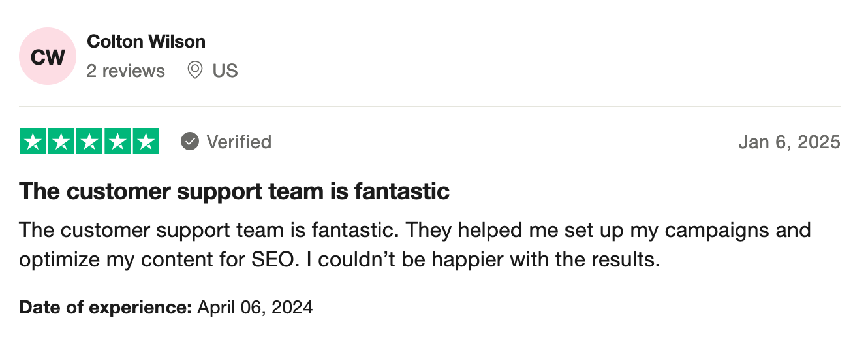
Task: Click the third green rating star
Action: [89, 141]
